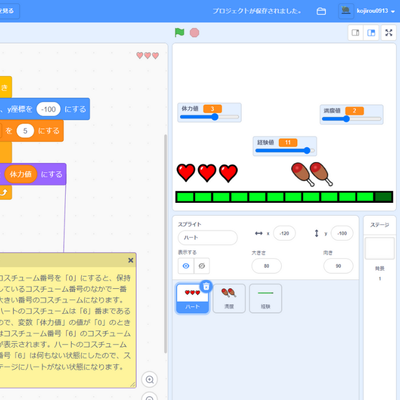Click the yellow comment text body
The image size is (400, 400).
[x=65, y=322]
